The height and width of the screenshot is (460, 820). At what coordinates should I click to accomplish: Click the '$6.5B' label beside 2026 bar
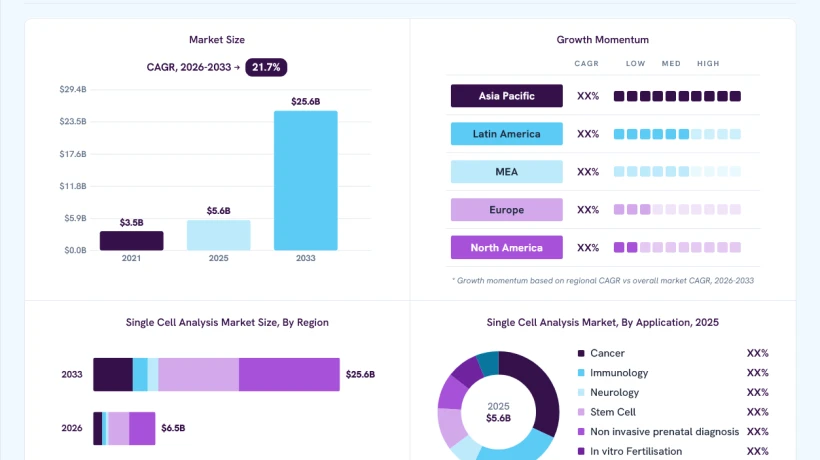[173, 428]
